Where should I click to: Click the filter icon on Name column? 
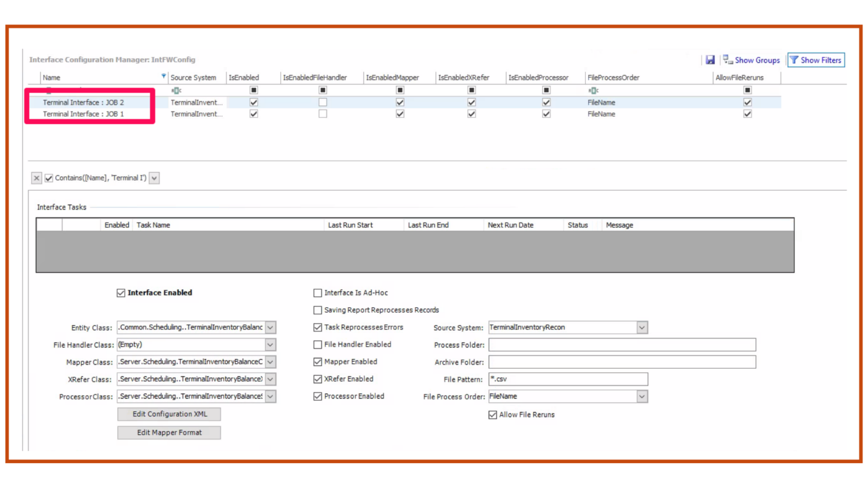click(163, 76)
